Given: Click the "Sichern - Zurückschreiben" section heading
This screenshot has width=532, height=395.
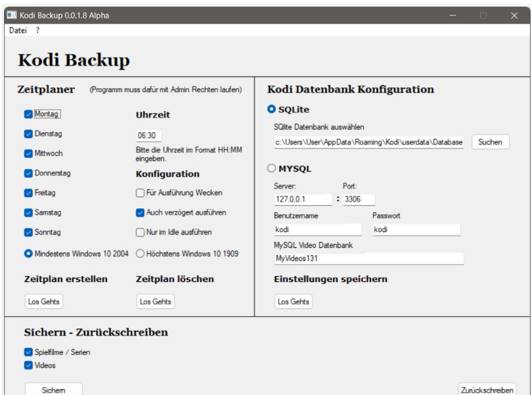Looking at the screenshot, I should [x=96, y=332].
